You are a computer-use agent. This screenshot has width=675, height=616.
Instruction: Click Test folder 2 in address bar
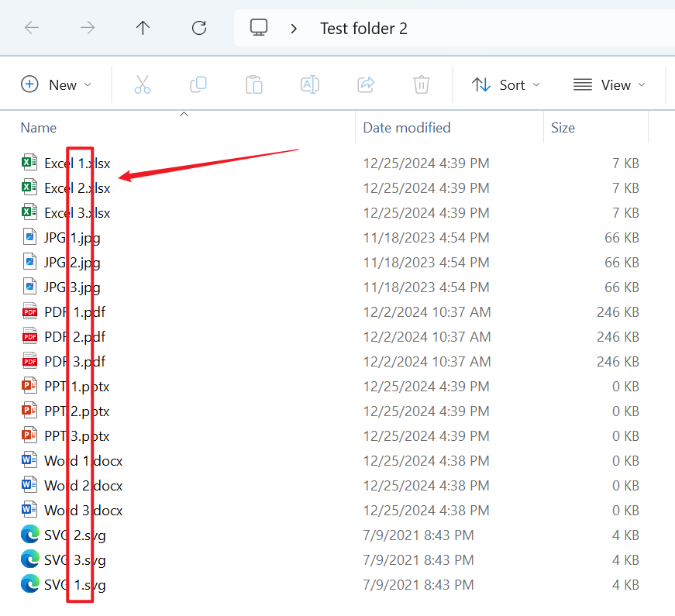coord(363,29)
